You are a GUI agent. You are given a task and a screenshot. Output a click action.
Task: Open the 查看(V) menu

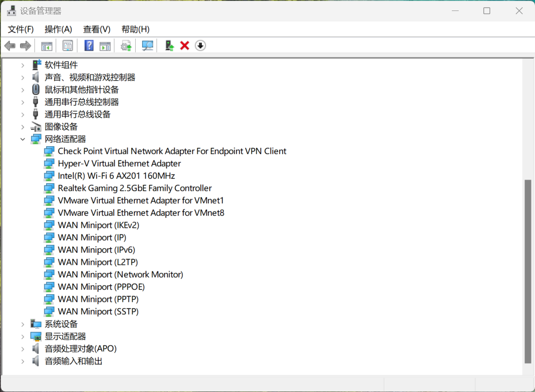point(97,29)
